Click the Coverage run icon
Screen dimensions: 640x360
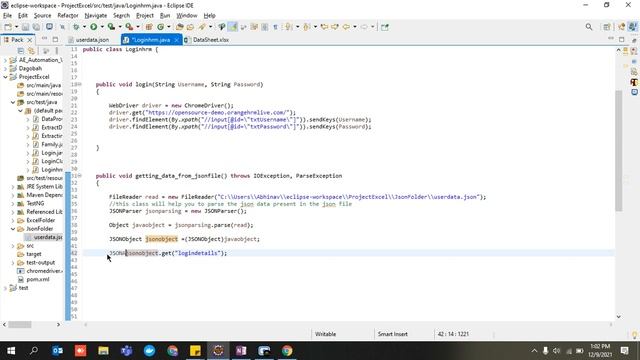point(111,27)
